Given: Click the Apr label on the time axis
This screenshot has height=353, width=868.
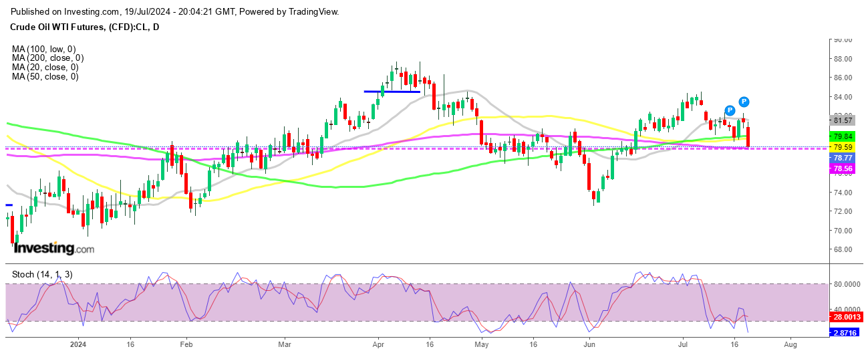Looking at the screenshot, I should click(379, 346).
